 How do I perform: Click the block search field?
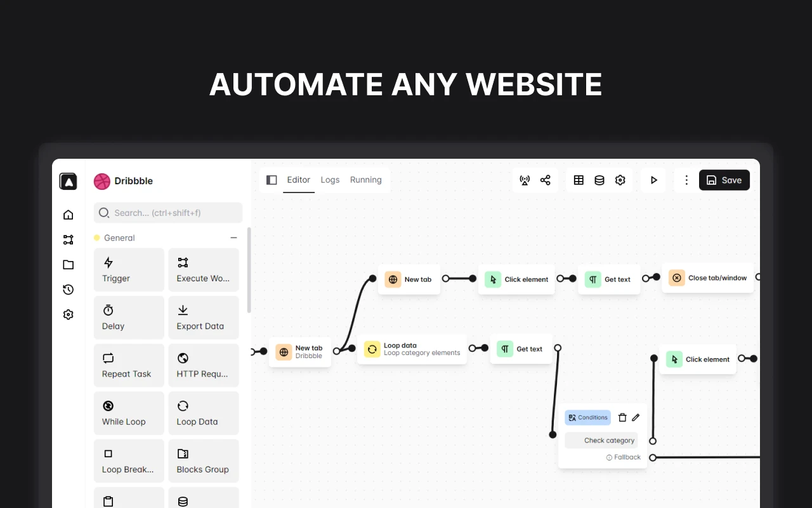point(168,213)
